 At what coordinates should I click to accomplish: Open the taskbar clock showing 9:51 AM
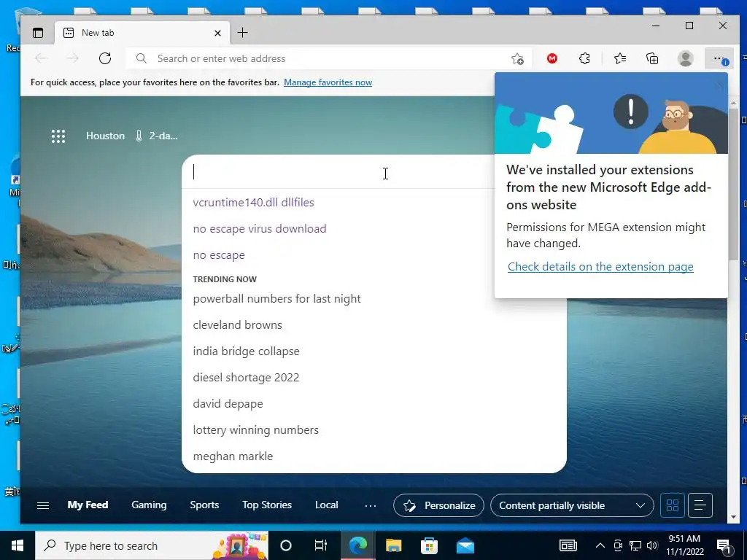pyautogui.click(x=684, y=545)
